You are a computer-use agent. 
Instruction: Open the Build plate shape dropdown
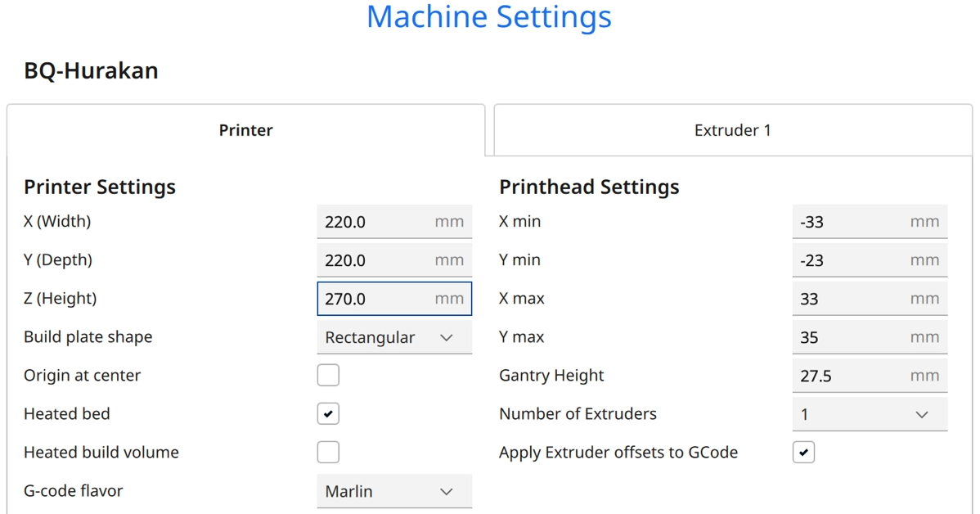(393, 337)
